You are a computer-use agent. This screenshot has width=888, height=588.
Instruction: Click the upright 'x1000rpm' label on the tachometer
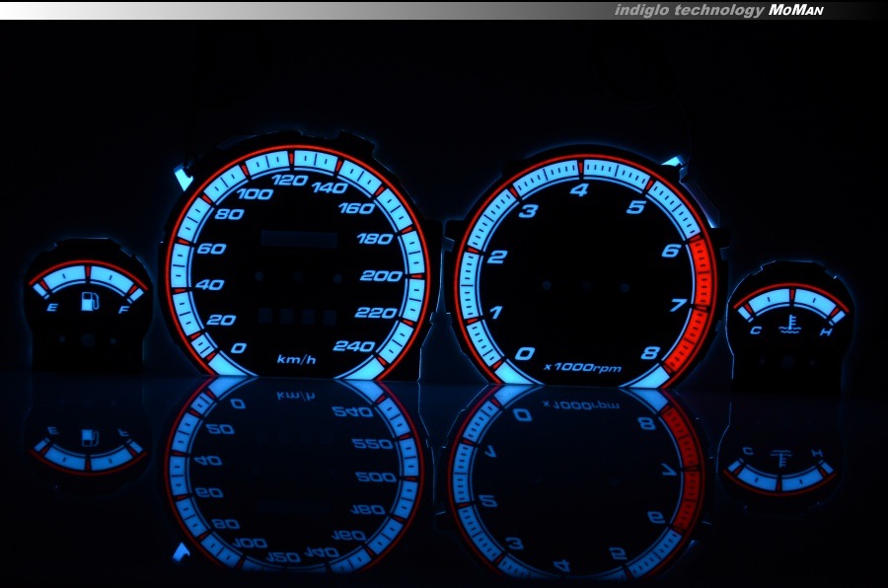(583, 368)
